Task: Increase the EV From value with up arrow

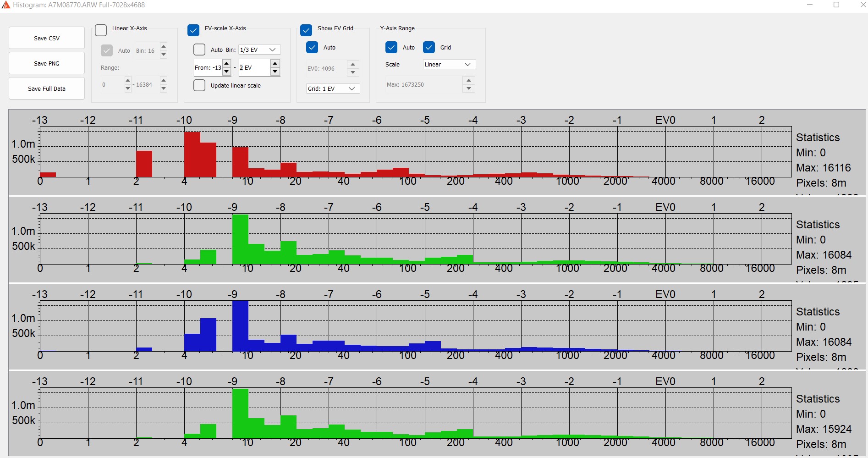Action: 226,63
